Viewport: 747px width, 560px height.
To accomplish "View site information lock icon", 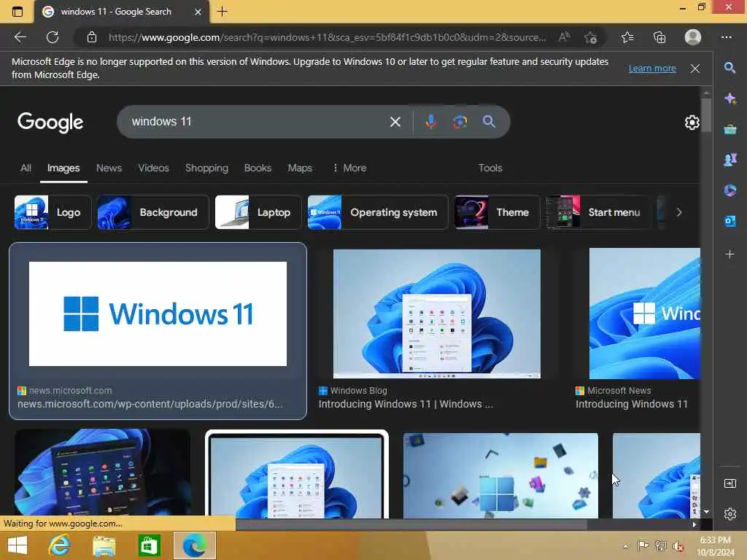I will tap(92, 37).
